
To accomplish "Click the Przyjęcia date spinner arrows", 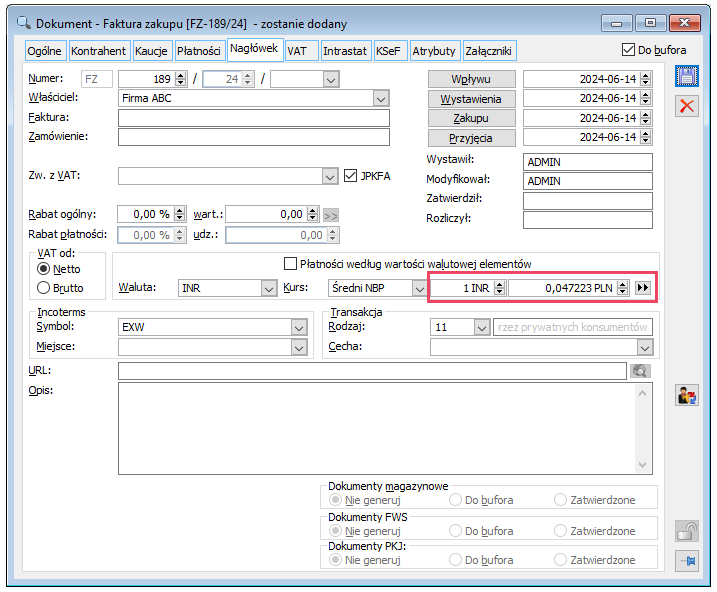I will 645,137.
